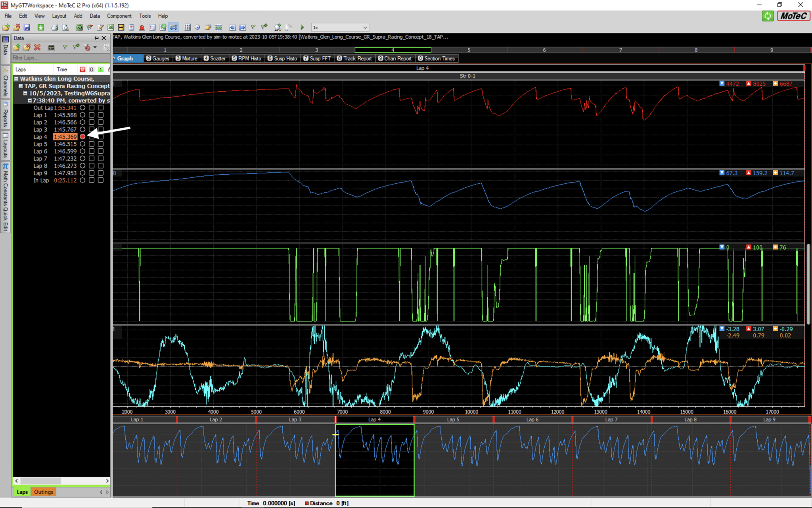The height and width of the screenshot is (508, 812).
Task: Click the print icon in the toolbar
Action: click(x=54, y=27)
